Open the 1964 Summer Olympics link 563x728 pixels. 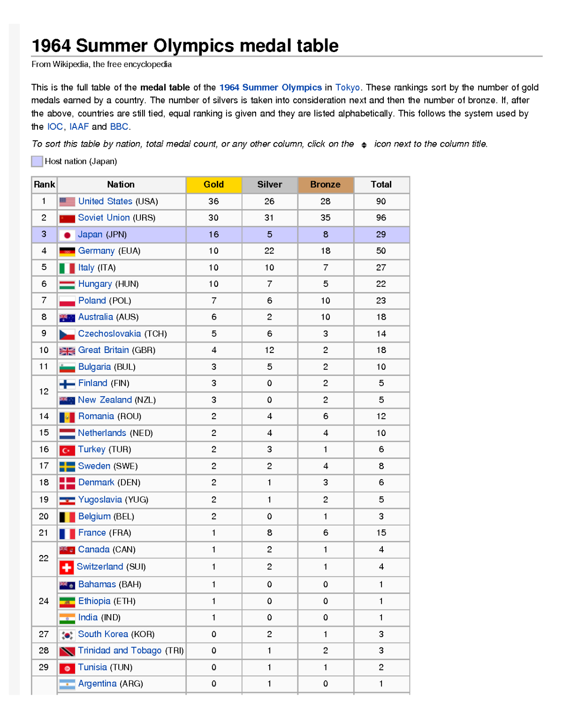270,88
